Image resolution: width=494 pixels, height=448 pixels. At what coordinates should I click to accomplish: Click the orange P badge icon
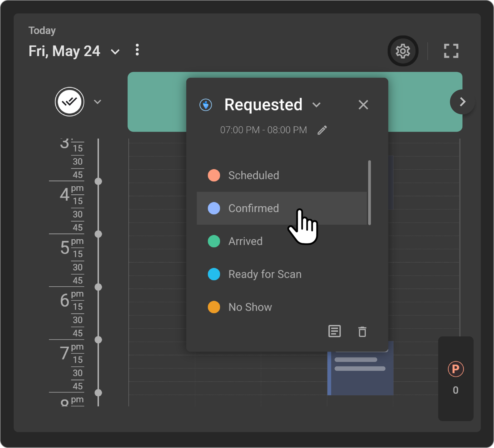pyautogui.click(x=455, y=369)
